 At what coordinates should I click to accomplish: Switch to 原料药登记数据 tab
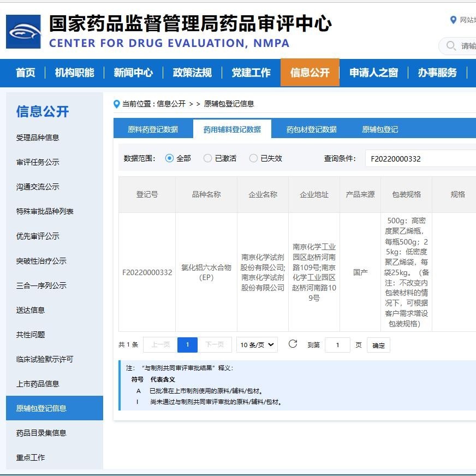click(153, 129)
